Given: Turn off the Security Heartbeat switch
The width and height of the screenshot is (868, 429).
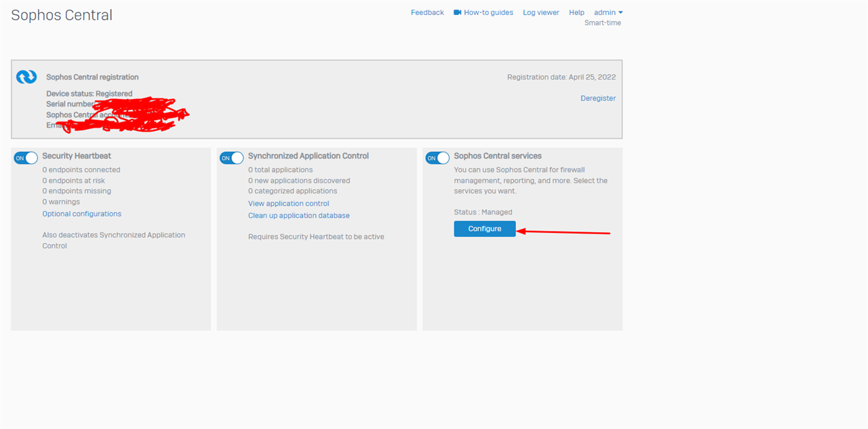Looking at the screenshot, I should click(26, 158).
